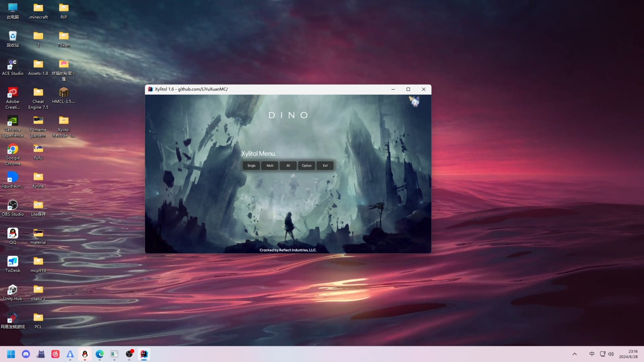Click the system tray network icon

pos(603,354)
